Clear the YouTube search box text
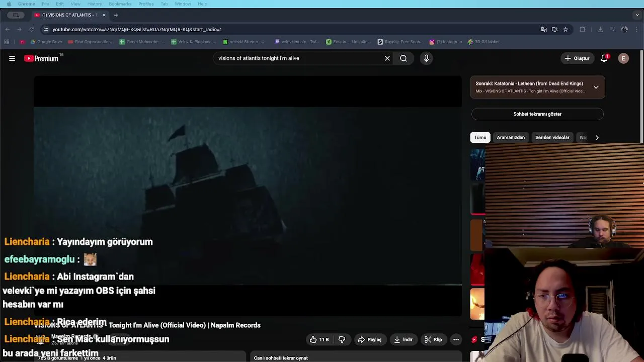 pyautogui.click(x=387, y=58)
